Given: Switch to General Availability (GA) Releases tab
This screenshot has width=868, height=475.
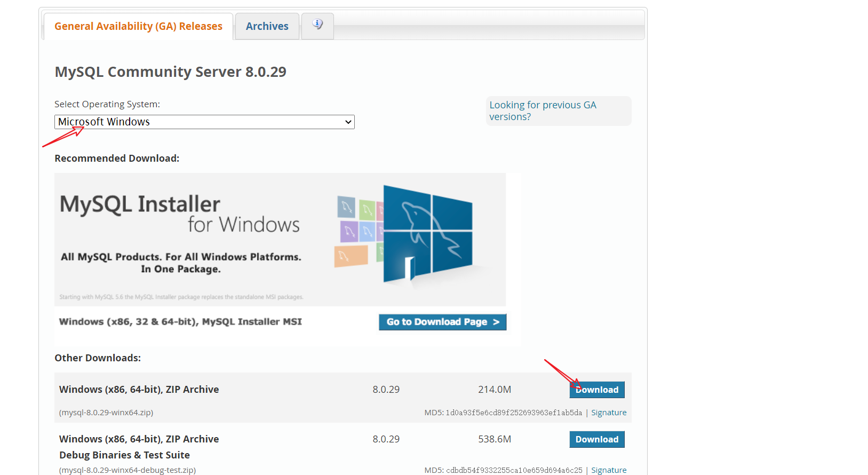Looking at the screenshot, I should click(x=138, y=26).
